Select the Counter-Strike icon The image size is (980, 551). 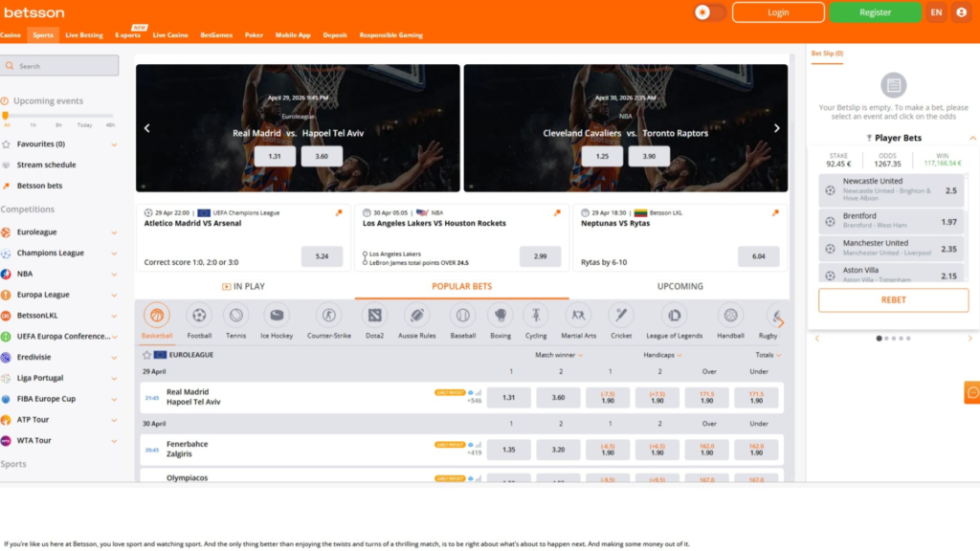(x=329, y=316)
